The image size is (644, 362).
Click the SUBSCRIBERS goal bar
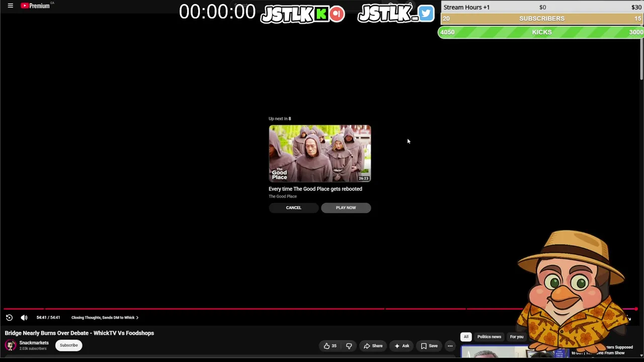point(541,19)
